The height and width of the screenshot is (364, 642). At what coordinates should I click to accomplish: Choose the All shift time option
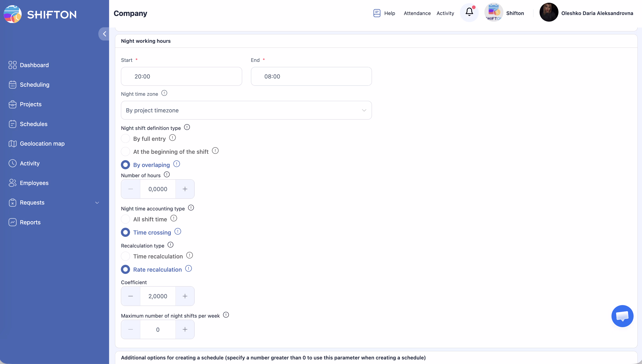pyautogui.click(x=125, y=219)
